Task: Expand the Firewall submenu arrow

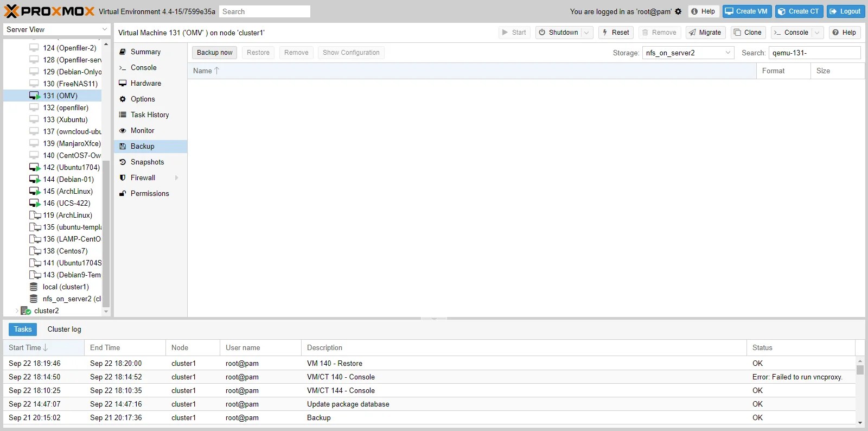Action: 177,178
